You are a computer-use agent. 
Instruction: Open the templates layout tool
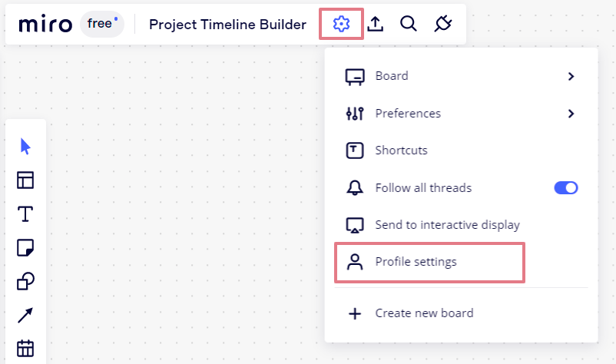pos(25,180)
